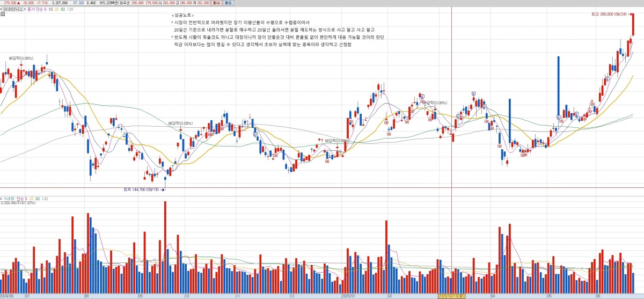Click the highlighted 2025/03/10 date label
This screenshot has width=644, height=299.
click(451, 296)
